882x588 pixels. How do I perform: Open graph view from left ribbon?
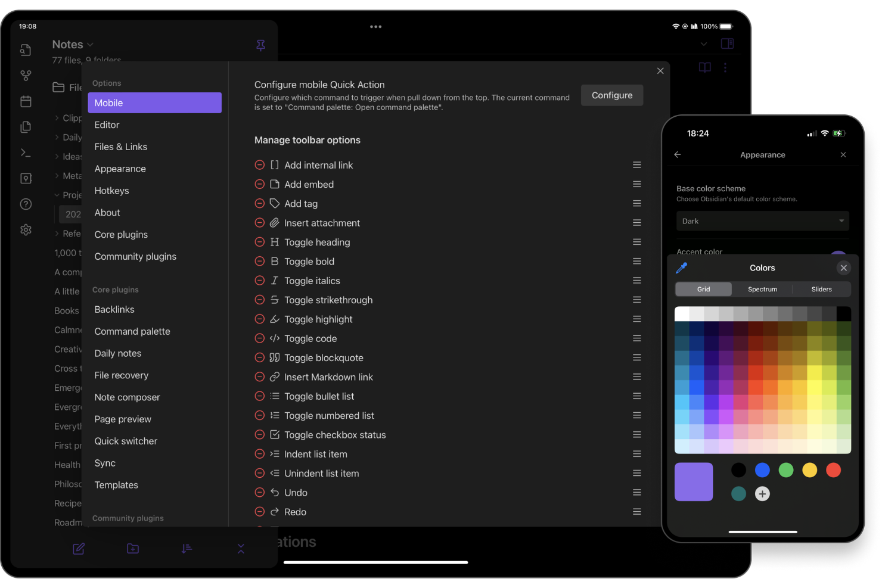pyautogui.click(x=26, y=76)
